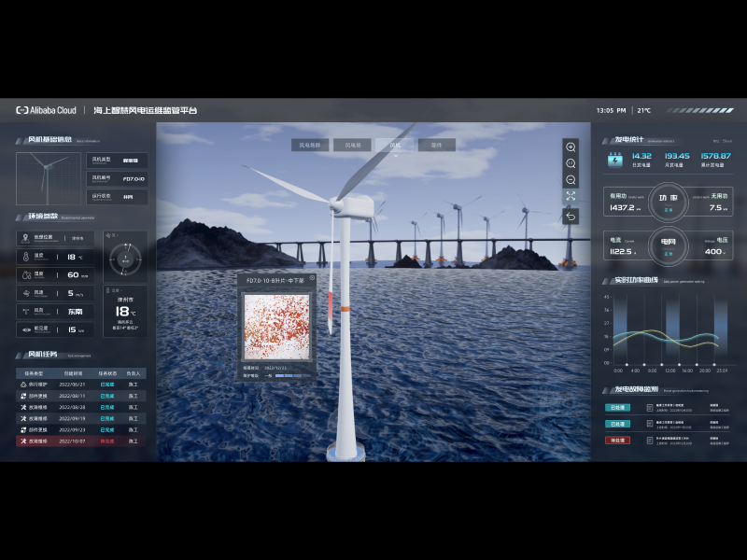747x560 pixels.
Task: Select the 部件 tab
Action: 436,145
